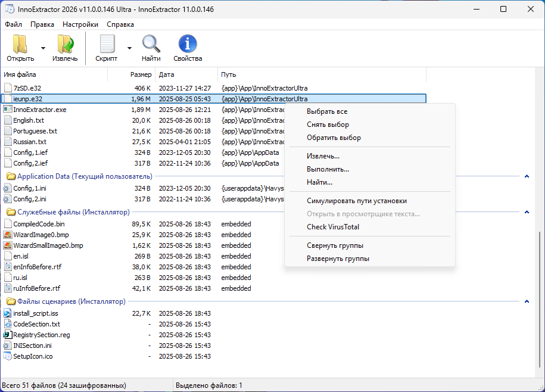This screenshot has width=545, height=392.
Task: Click the WizardSmallImage0.bmp image icon
Action: click(x=8, y=245)
